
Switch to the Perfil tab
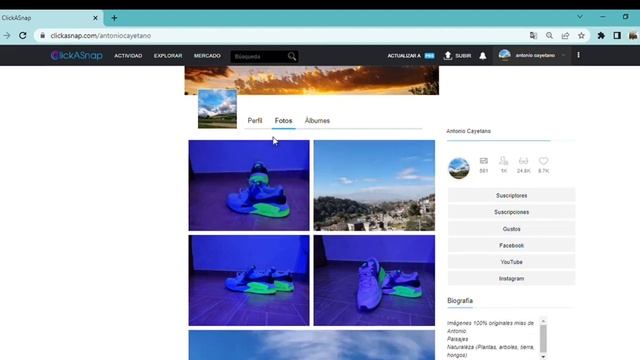[255, 120]
